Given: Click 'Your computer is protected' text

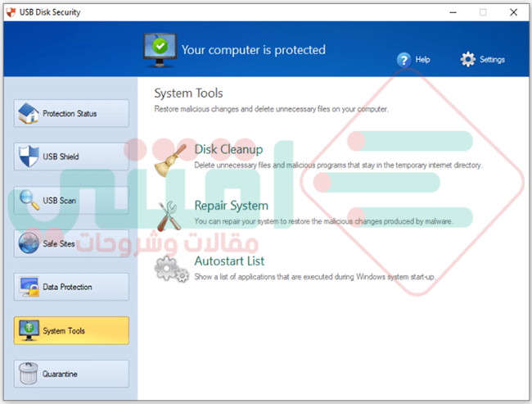Looking at the screenshot, I should (x=253, y=50).
